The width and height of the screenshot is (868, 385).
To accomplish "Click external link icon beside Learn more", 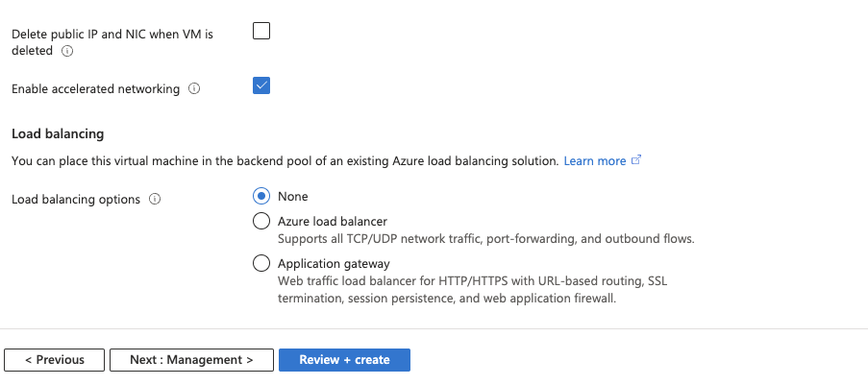I will [x=636, y=160].
